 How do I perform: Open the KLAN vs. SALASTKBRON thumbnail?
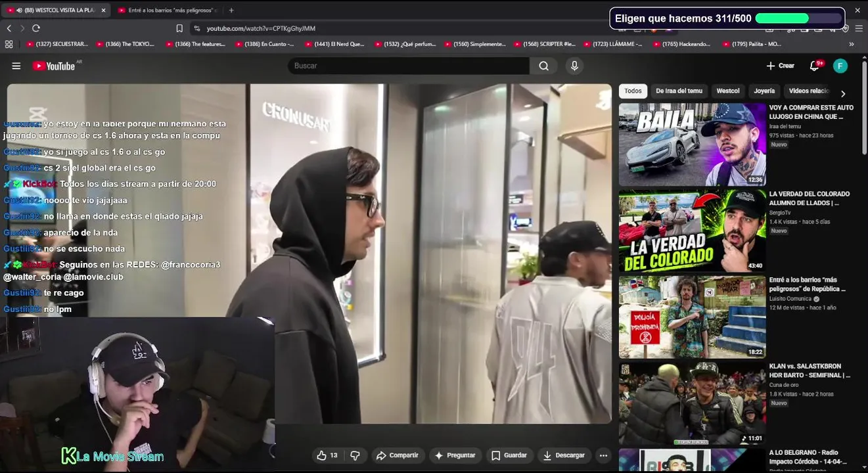coord(692,403)
